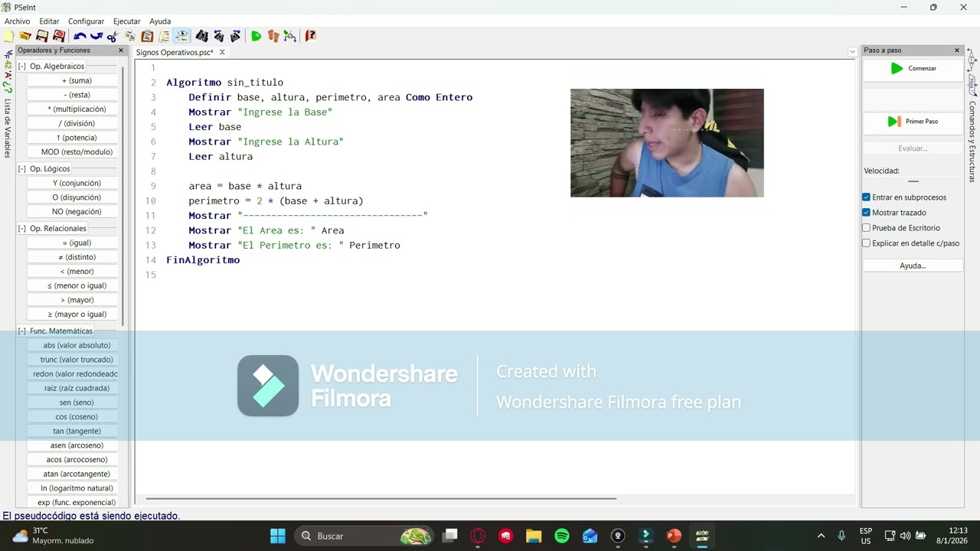The image size is (980, 551).
Task: Insert the abs (valor absoluto) function
Action: point(73,345)
